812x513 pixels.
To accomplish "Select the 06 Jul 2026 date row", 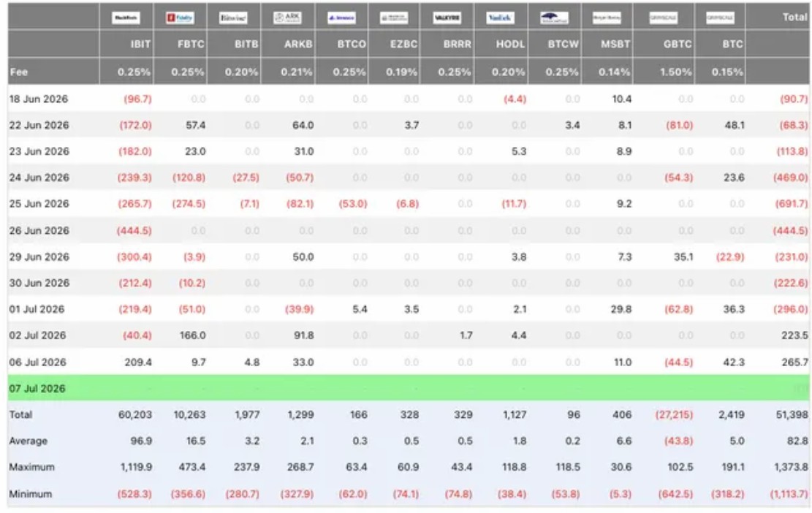I will (408, 362).
